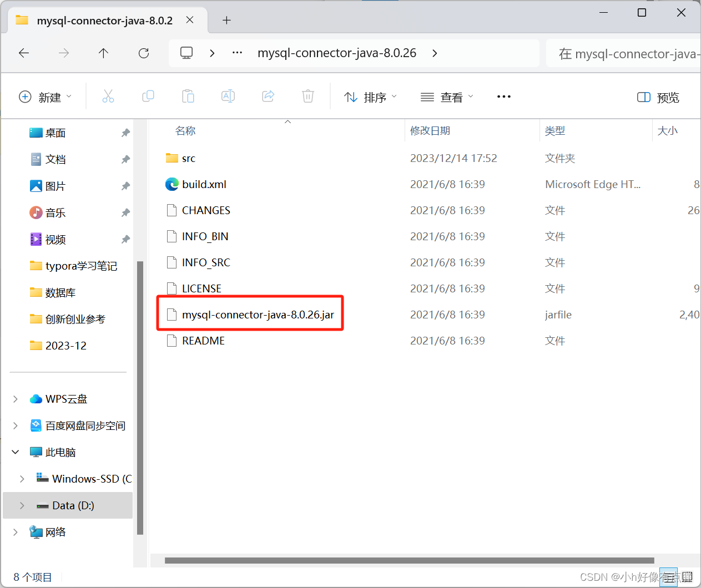Collapse the 此电脑 tree node
Viewport: 701px width, 588px height.
coord(16,452)
